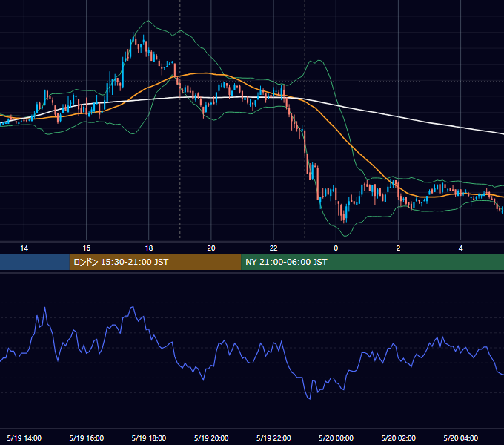Viewport: 504px width, 445px height.
Task: Click the 5/20 04:00 label on oscillator axis
Action: pyautogui.click(x=460, y=438)
